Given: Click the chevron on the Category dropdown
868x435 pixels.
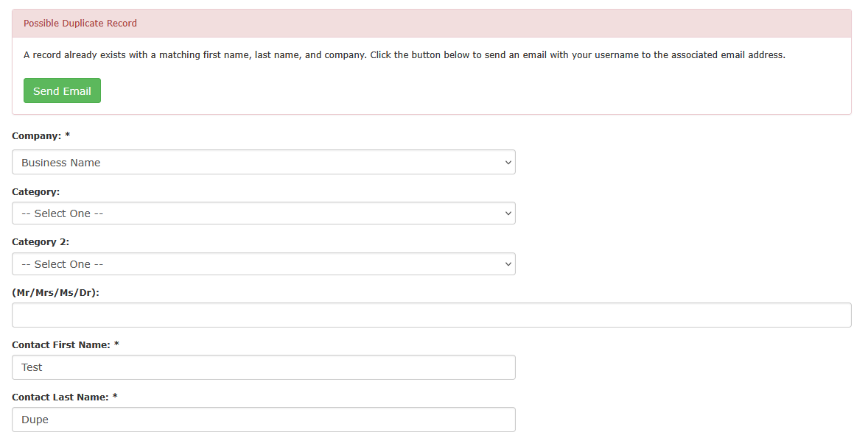Looking at the screenshot, I should pyautogui.click(x=508, y=213).
